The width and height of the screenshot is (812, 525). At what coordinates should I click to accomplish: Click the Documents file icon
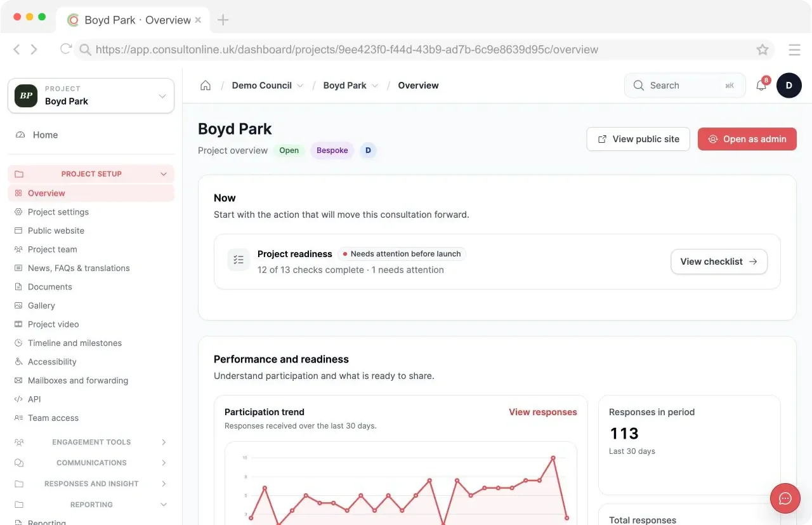18,287
